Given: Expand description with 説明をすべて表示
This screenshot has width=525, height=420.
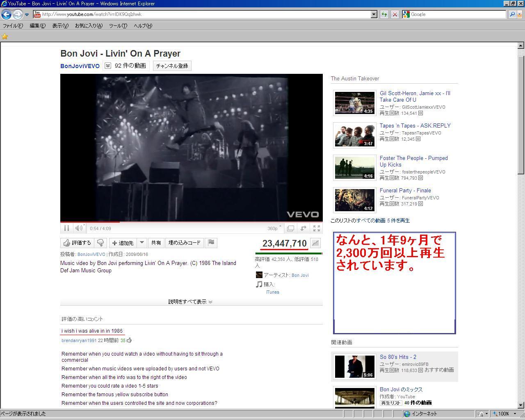Looking at the screenshot, I should pyautogui.click(x=190, y=302).
